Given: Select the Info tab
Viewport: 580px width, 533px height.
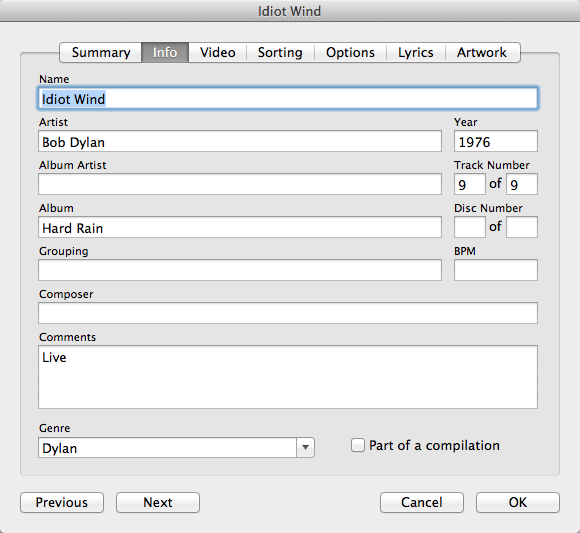Looking at the screenshot, I should click(x=165, y=53).
